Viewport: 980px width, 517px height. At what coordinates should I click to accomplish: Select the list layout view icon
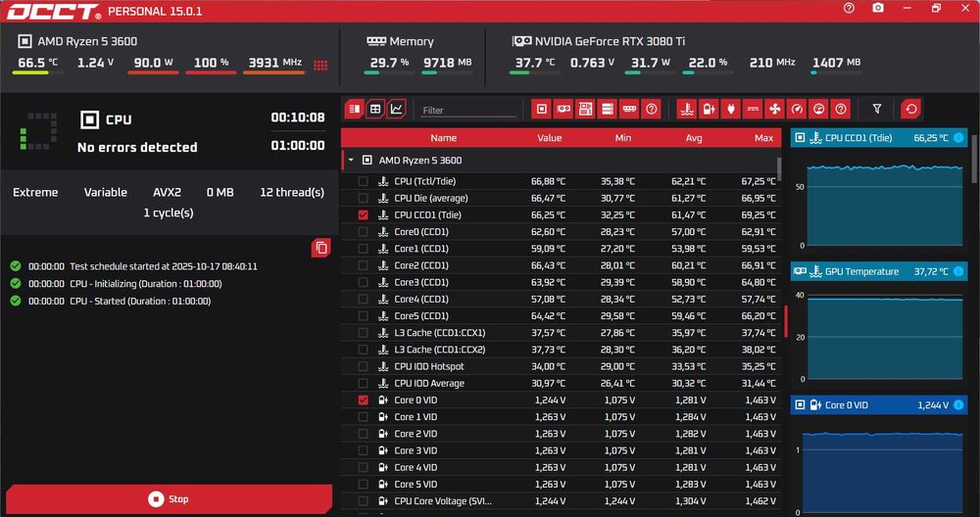pos(355,110)
